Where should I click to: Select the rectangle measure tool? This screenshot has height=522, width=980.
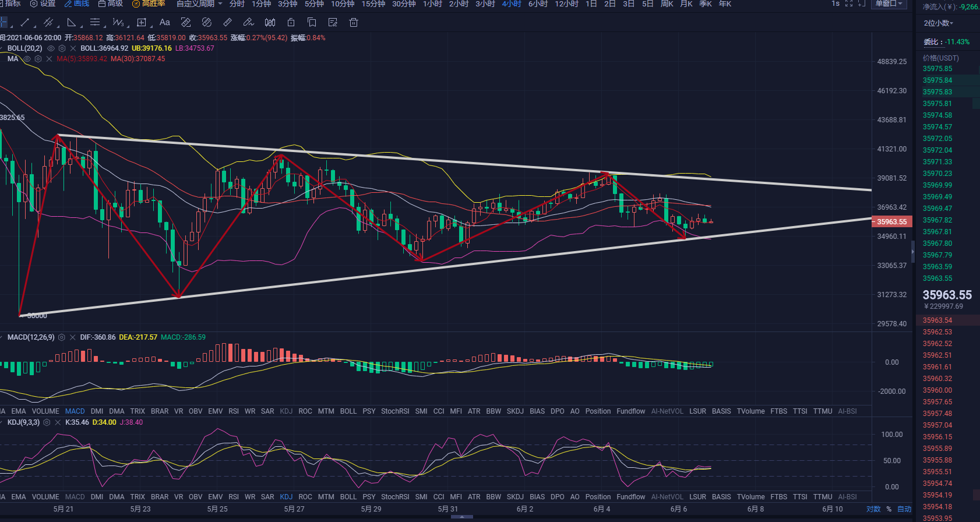point(141,23)
